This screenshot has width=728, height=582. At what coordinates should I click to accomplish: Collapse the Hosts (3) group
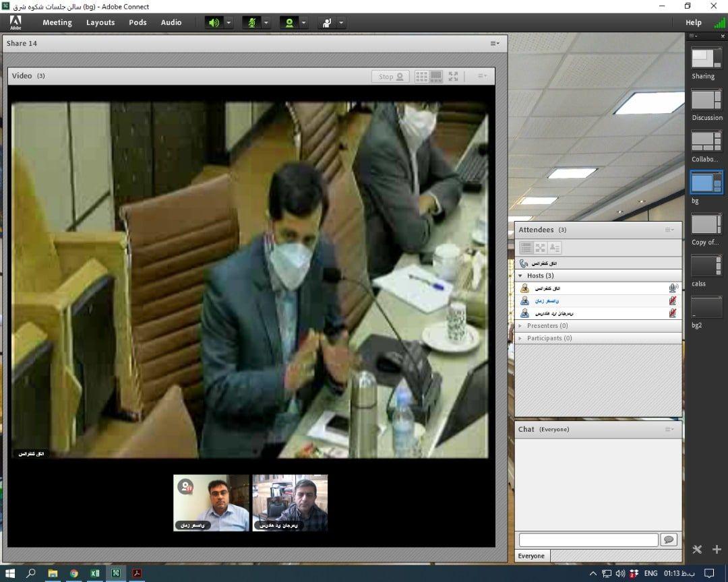click(520, 276)
